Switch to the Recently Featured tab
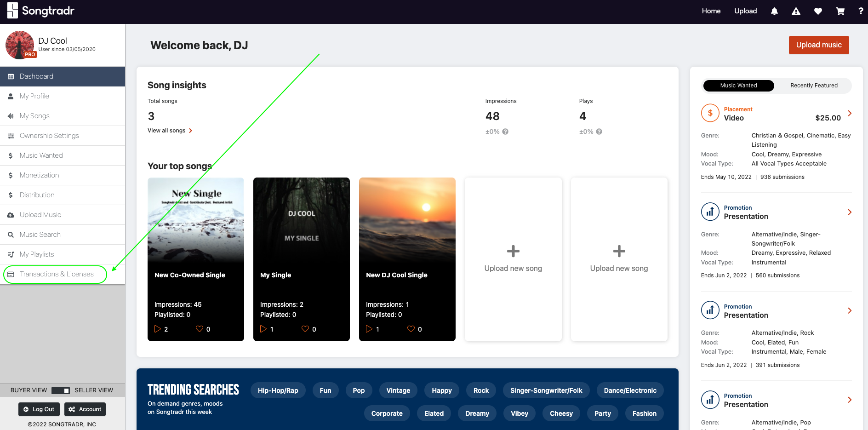 click(x=814, y=86)
